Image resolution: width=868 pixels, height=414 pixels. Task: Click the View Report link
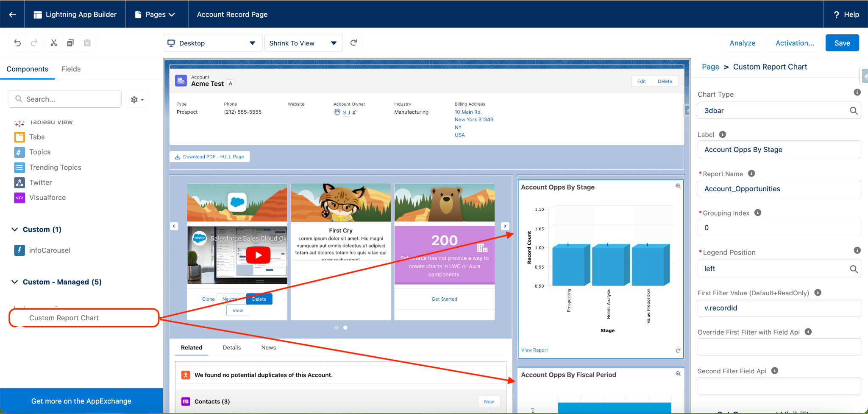coord(534,350)
